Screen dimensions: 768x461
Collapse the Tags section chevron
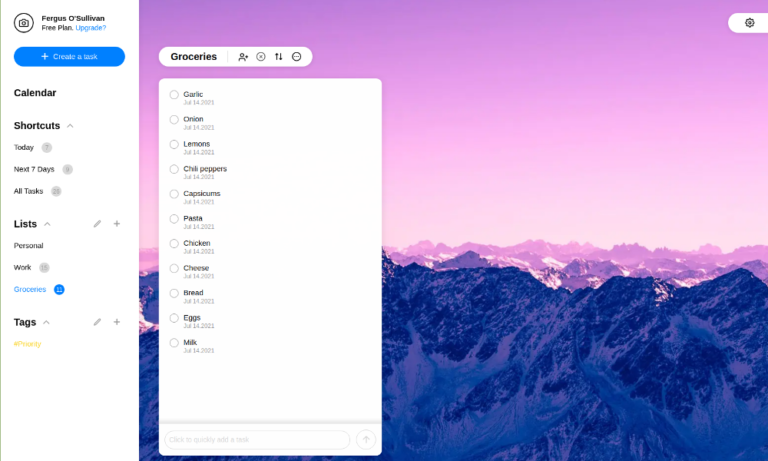point(46,322)
